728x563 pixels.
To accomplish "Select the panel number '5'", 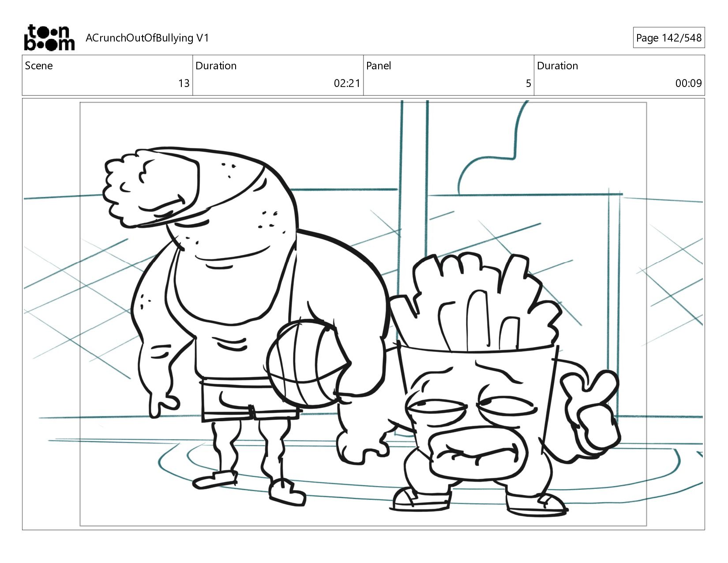I will coord(528,83).
